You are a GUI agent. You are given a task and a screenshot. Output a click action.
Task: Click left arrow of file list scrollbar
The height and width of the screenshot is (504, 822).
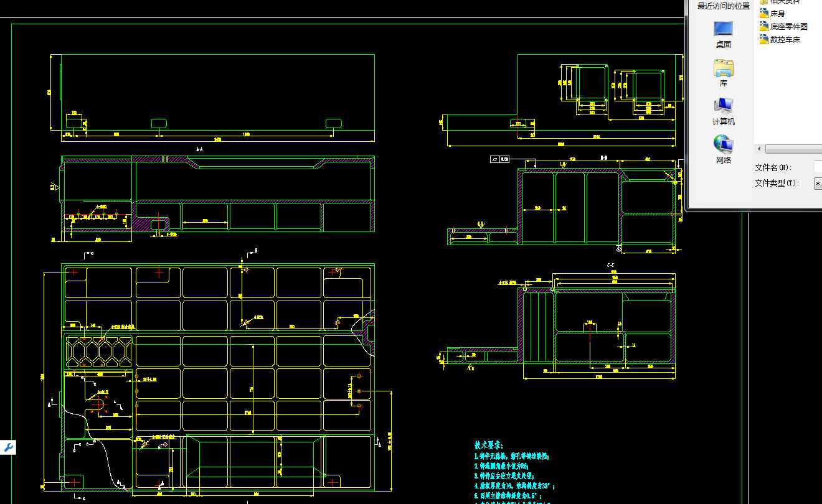tap(759, 150)
